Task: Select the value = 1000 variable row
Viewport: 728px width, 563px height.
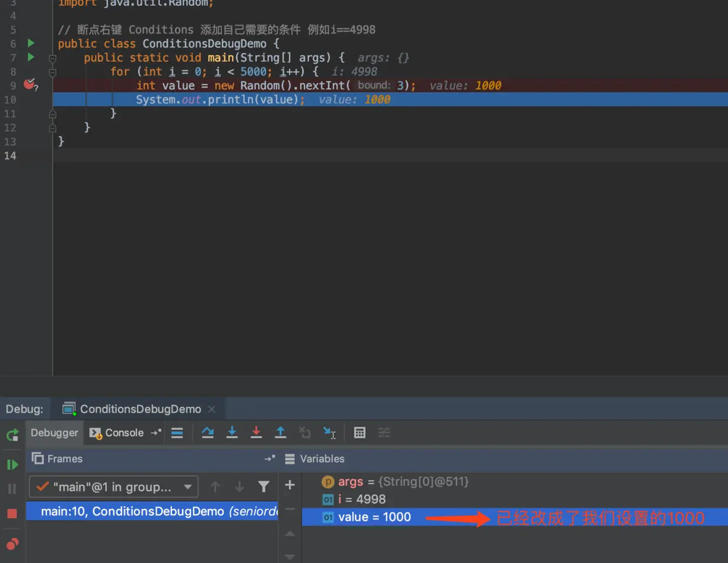Action: [515, 517]
